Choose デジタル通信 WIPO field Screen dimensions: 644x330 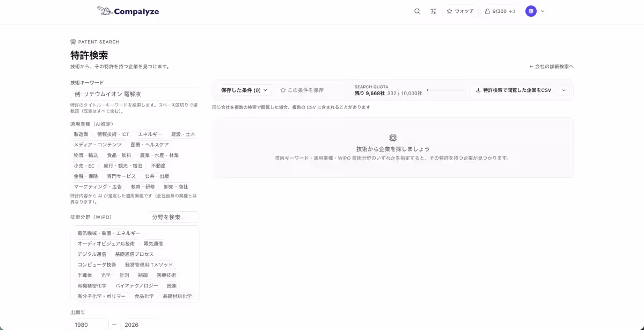(x=92, y=254)
